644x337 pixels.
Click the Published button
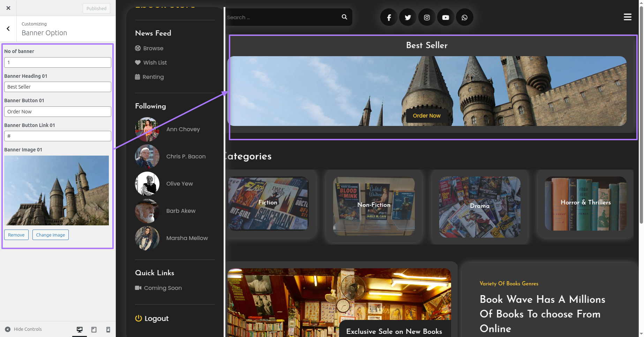(96, 8)
